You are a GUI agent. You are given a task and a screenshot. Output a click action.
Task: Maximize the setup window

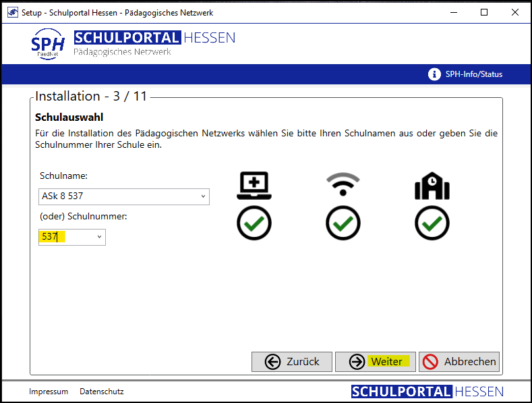[x=484, y=13]
